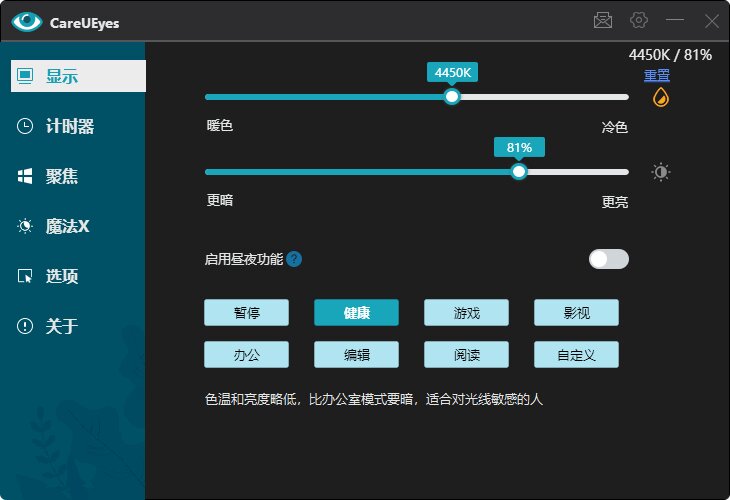Click the clock icon beside 计时器
The height and width of the screenshot is (500, 730).
[25, 126]
